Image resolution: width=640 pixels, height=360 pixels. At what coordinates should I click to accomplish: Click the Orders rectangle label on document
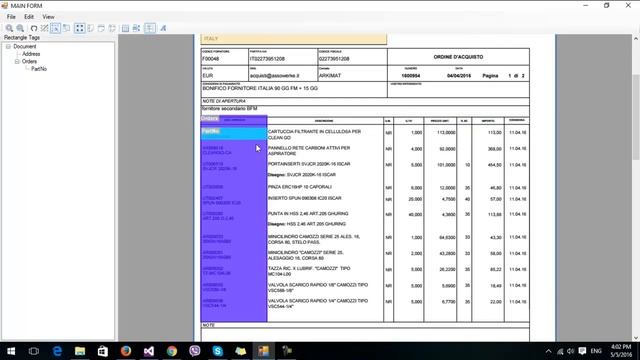point(210,118)
